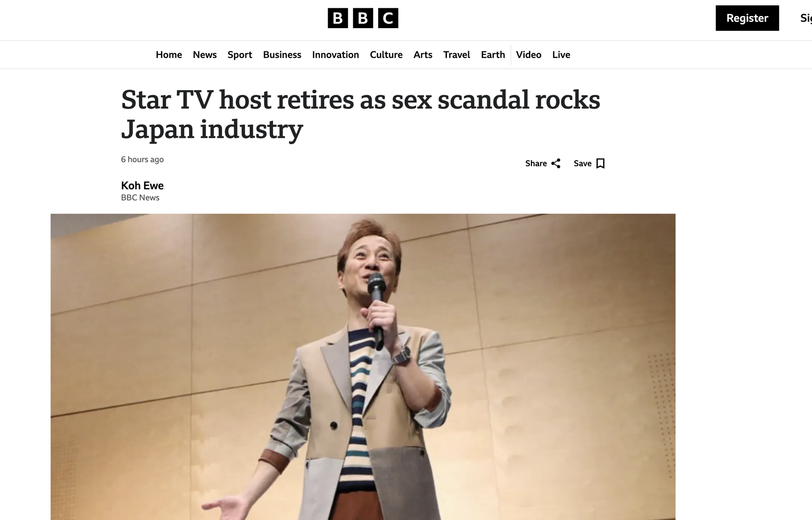Select Business in the navigation bar
This screenshot has height=520, width=812.
(282, 55)
